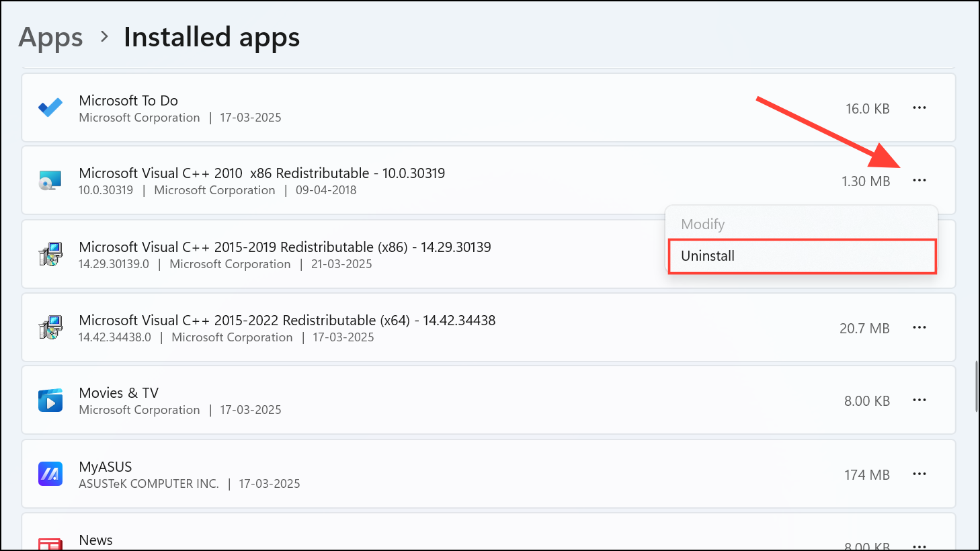
Task: Click the Installed apps breadcrumb title
Action: pos(212,37)
